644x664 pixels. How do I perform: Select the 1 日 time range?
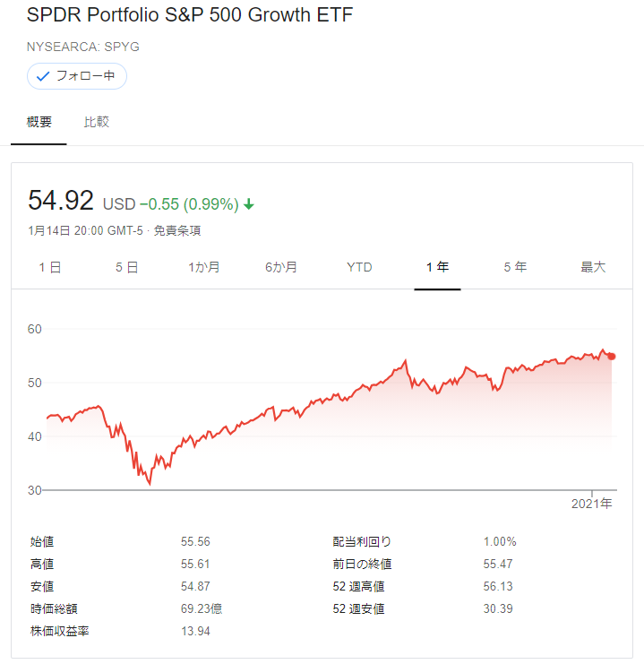tap(50, 267)
